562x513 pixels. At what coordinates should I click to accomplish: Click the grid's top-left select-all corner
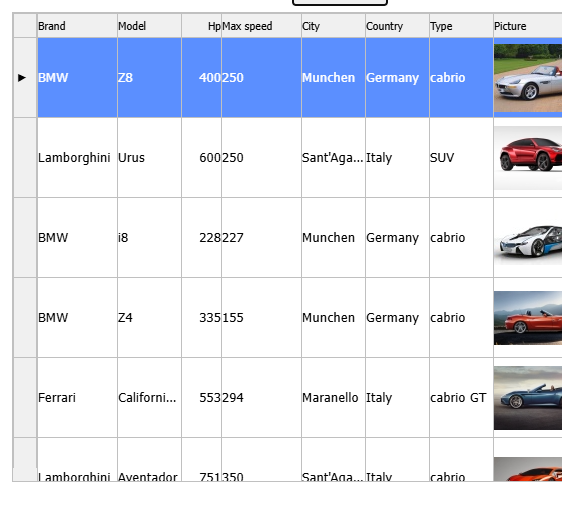click(25, 26)
